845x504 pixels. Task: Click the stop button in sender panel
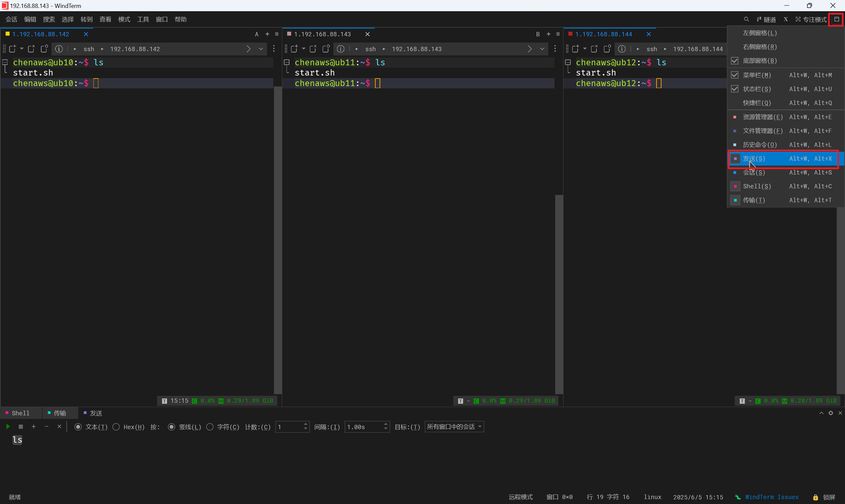(x=21, y=426)
